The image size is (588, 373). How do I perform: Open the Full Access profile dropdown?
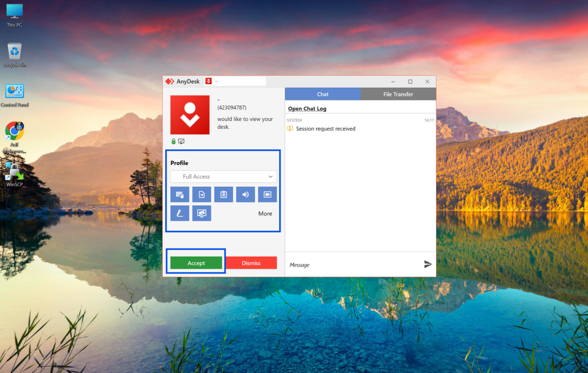click(223, 176)
